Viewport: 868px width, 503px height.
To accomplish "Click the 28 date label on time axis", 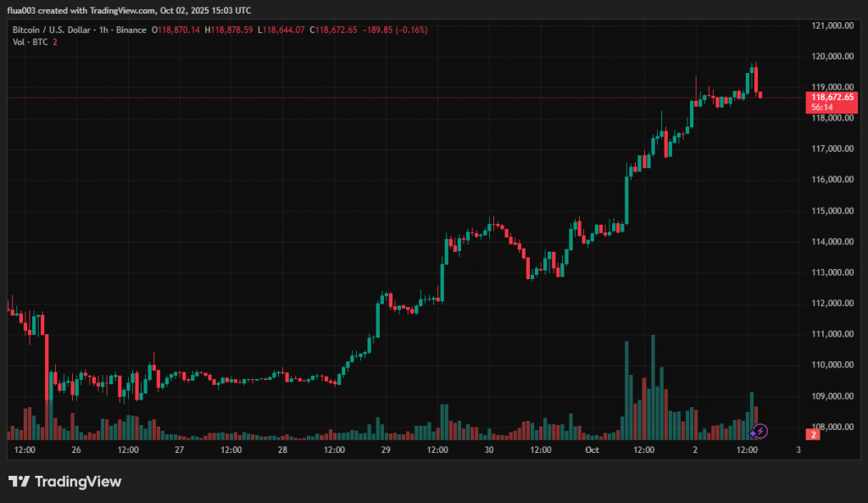I will click(282, 450).
